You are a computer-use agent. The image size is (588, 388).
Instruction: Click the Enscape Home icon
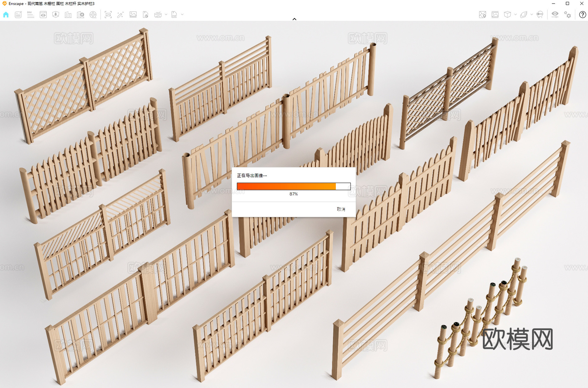[6, 15]
